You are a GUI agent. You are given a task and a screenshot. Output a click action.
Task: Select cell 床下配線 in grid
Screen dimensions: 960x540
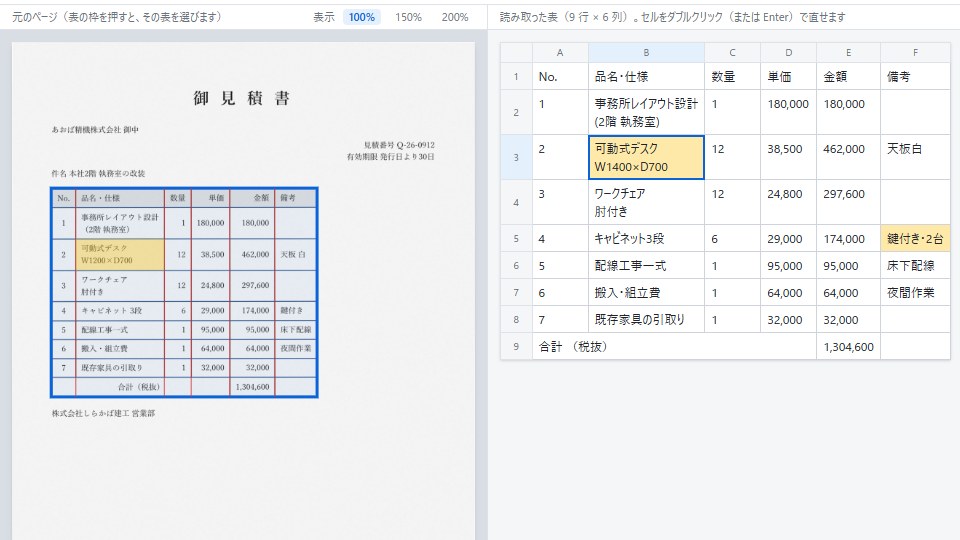point(915,265)
